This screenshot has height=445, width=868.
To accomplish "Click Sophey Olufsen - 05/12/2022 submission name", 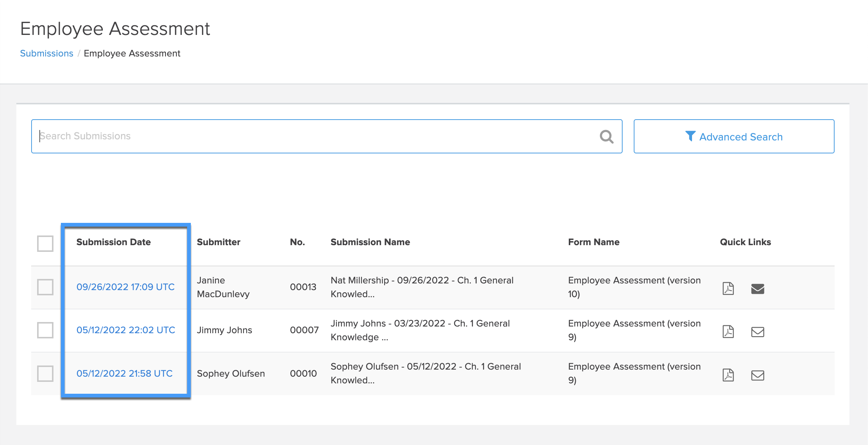I will point(426,373).
